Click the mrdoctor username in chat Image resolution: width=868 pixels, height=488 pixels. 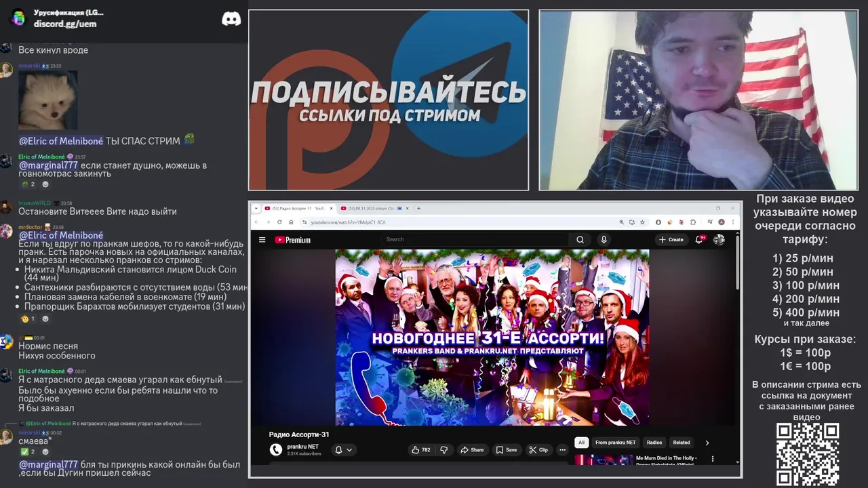[30, 227]
